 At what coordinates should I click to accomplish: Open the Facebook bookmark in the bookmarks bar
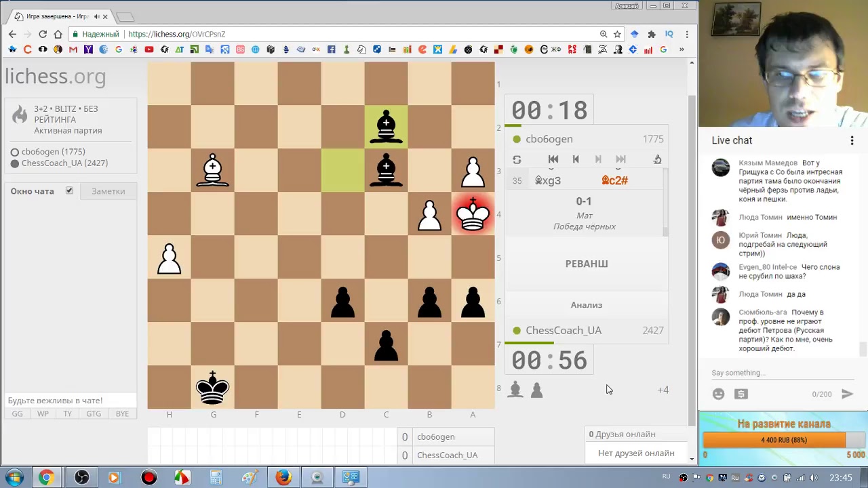tap(332, 49)
